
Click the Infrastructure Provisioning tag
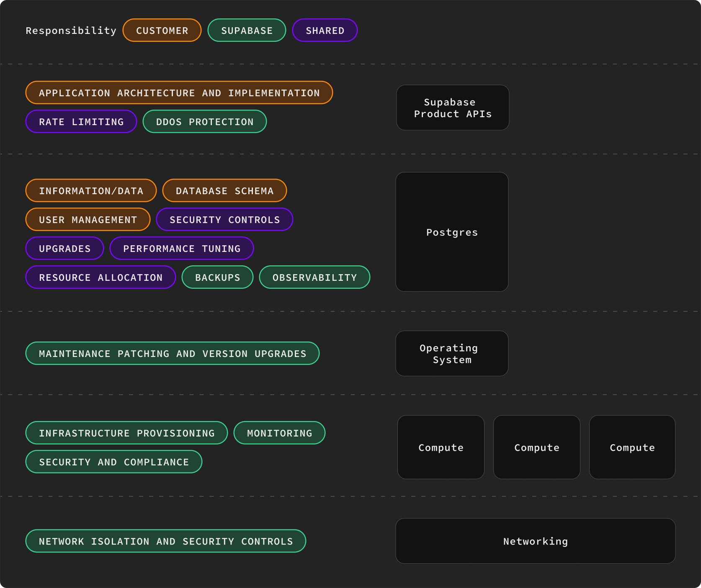tap(126, 433)
